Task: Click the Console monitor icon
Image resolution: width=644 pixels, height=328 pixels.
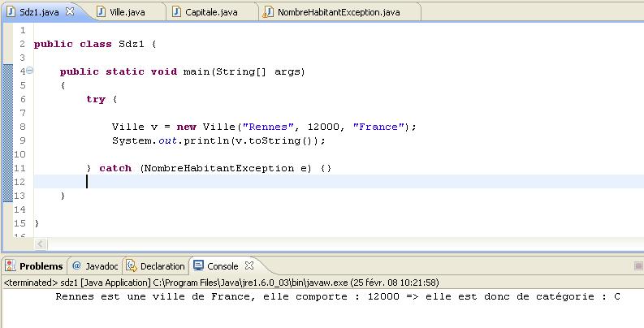Action: [x=198, y=265]
